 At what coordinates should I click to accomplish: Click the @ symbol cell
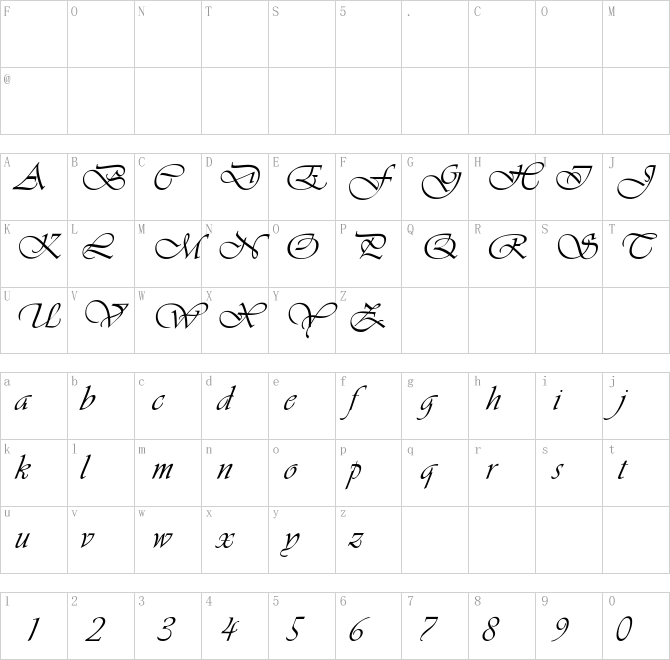[34, 101]
